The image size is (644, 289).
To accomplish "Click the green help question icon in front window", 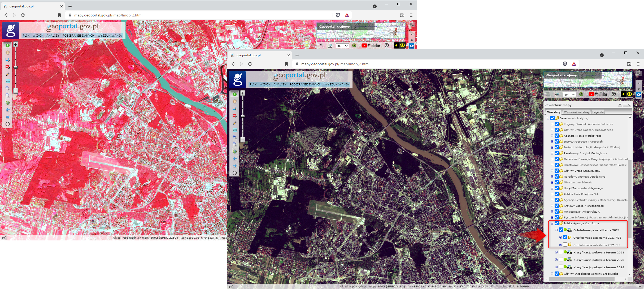I will (581, 94).
